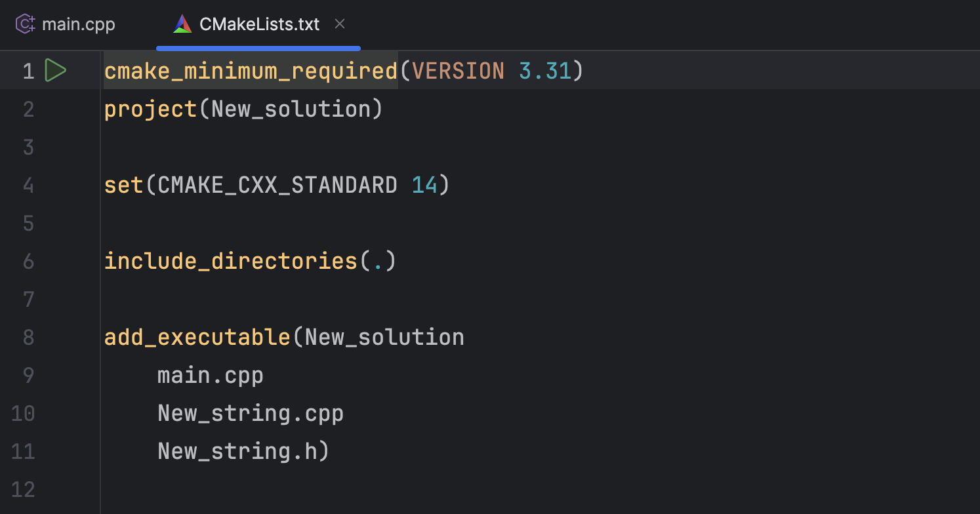Click the version number 3.31
Screen dimensions: 980x514
[x=543, y=70]
